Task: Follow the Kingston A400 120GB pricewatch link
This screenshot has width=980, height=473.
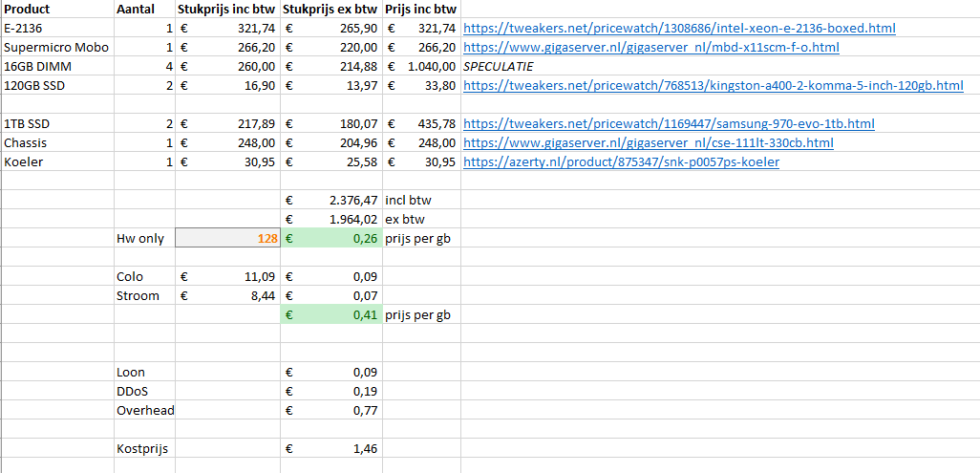Action: pos(713,86)
